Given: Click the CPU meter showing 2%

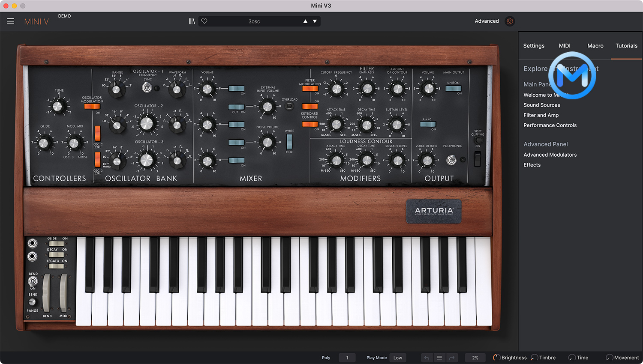Looking at the screenshot, I should pos(475,358).
